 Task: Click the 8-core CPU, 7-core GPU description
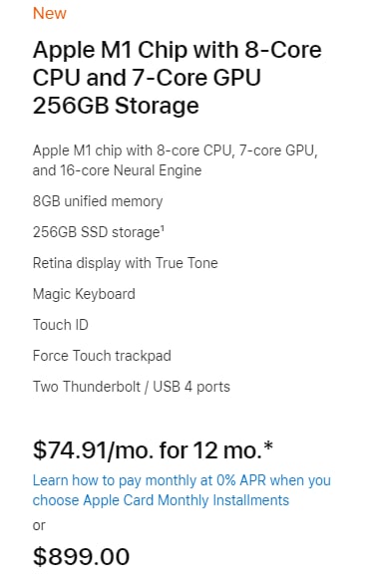coord(237,150)
